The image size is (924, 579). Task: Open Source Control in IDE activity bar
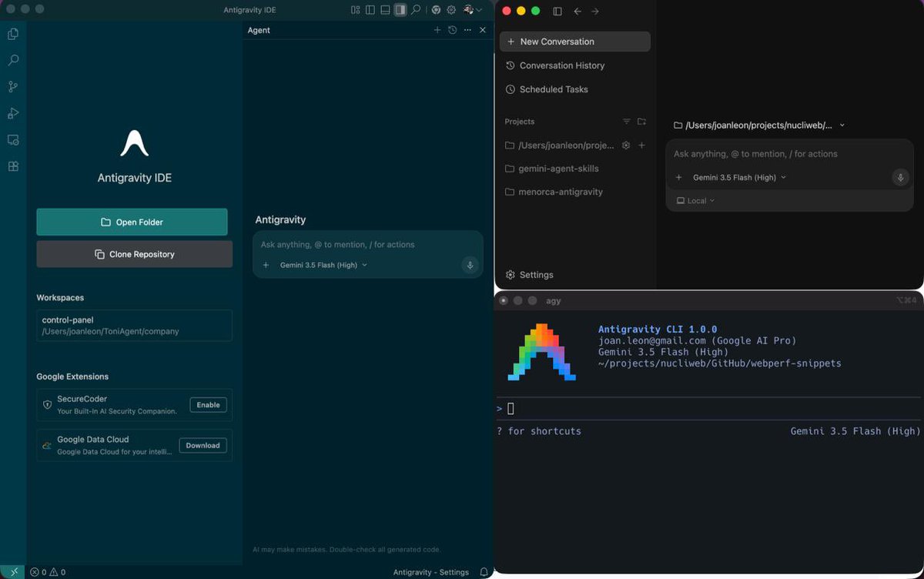pyautogui.click(x=13, y=87)
